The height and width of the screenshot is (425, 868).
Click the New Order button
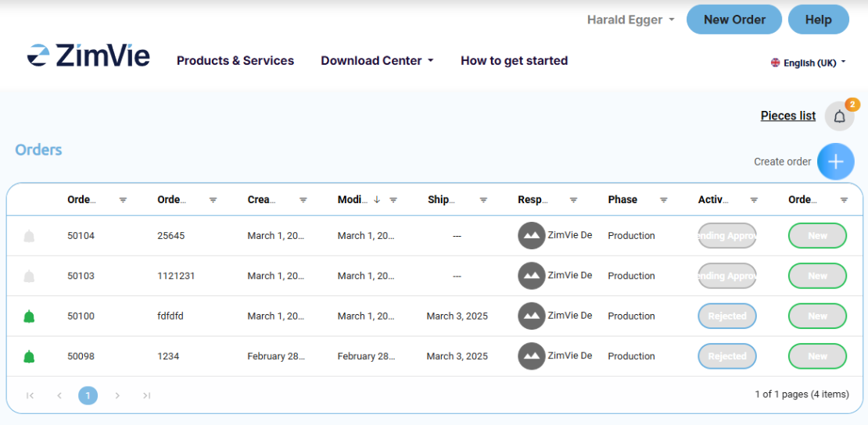(x=733, y=20)
